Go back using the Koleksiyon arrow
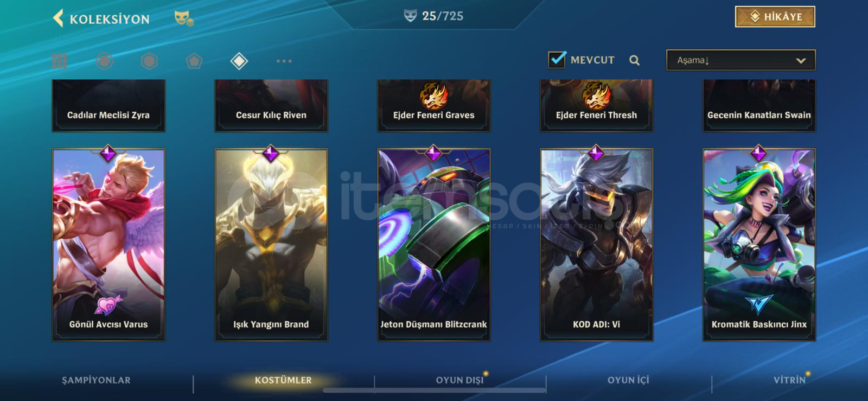 coord(58,18)
